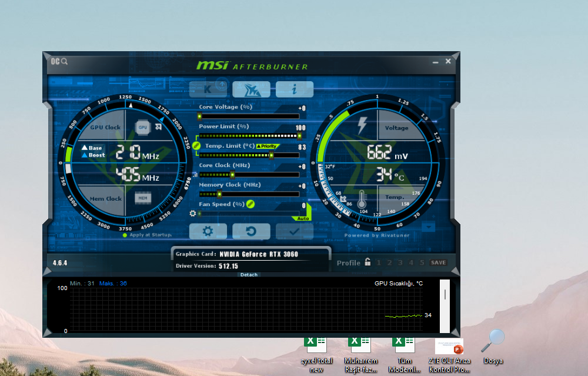Open the curve editor bars icon
Viewport: 588px width, 376px height.
tap(195, 175)
